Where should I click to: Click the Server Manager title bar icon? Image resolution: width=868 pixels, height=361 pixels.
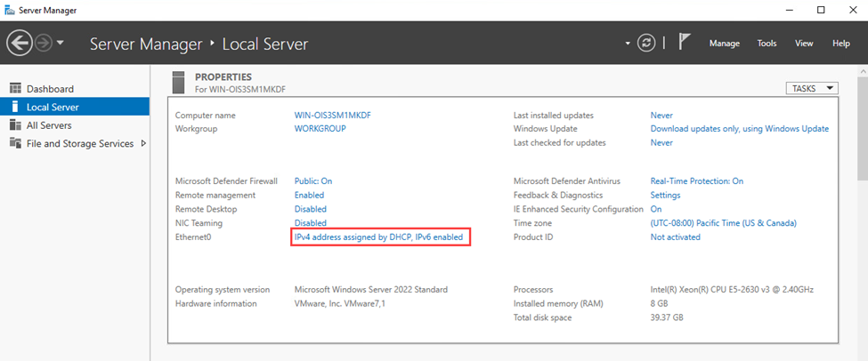pos(10,11)
